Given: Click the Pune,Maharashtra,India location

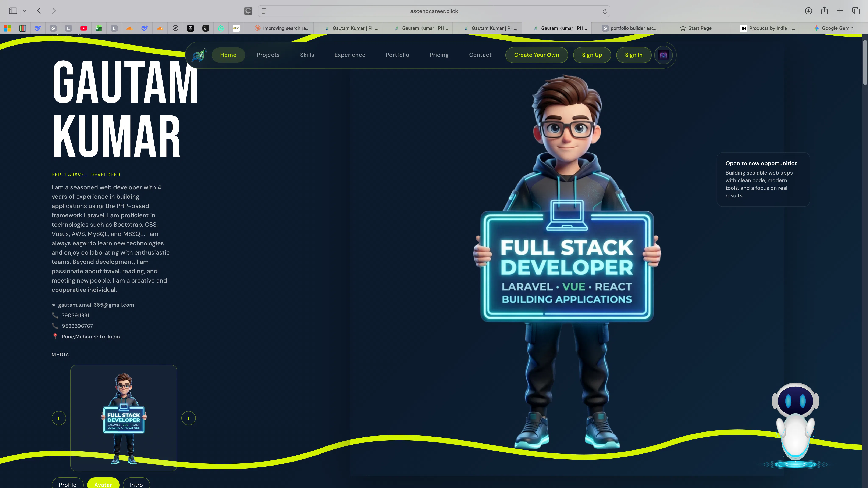Looking at the screenshot, I should click(91, 337).
